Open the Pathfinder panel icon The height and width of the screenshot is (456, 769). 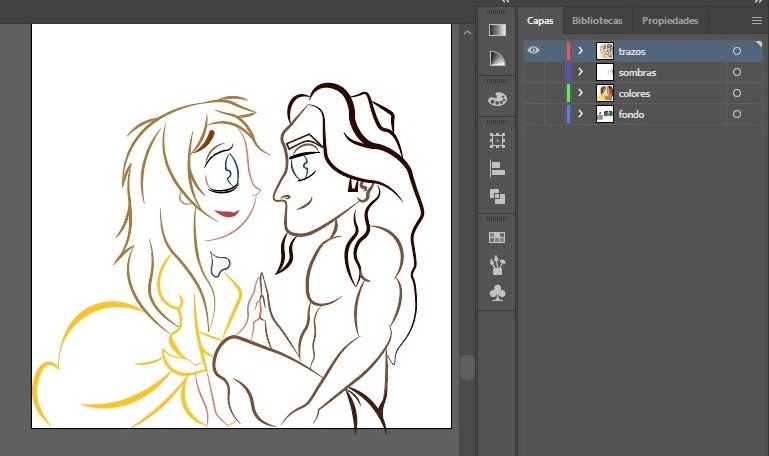497,197
